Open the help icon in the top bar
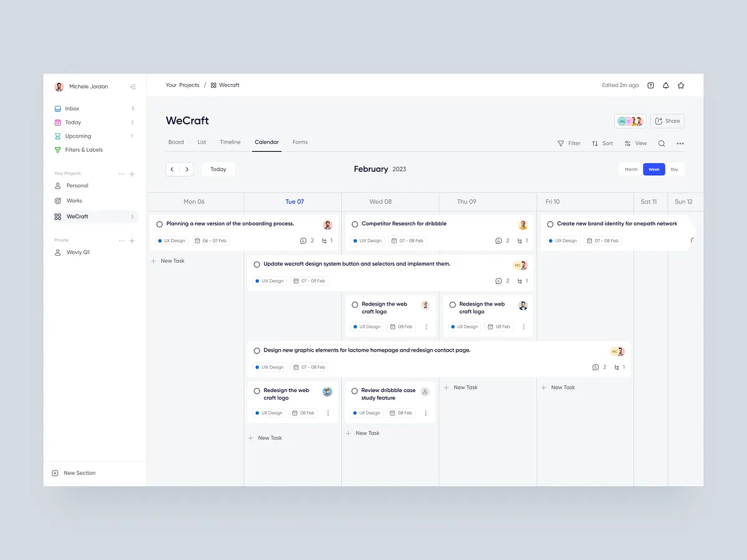The width and height of the screenshot is (747, 560). coord(651,85)
